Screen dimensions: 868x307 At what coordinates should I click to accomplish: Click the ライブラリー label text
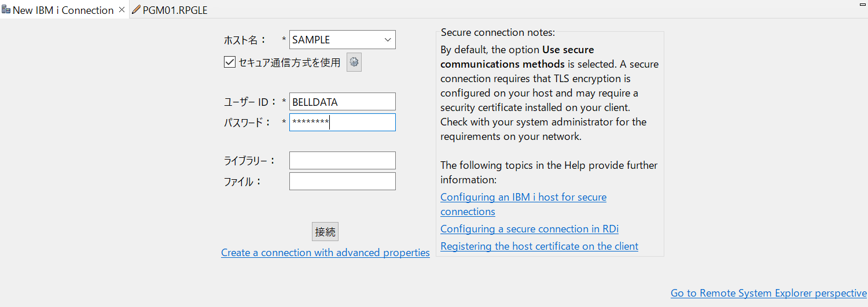click(250, 161)
